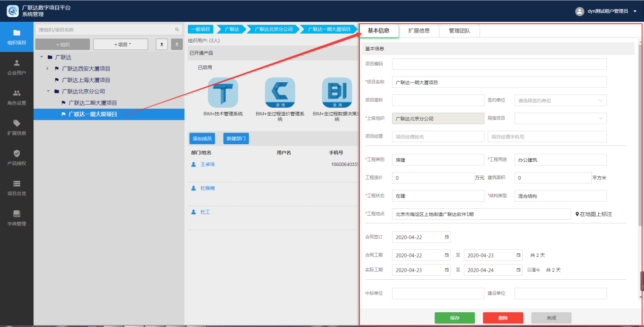Click the user avatar icon in the header
The width and height of the screenshot is (644, 327).
tap(580, 11)
